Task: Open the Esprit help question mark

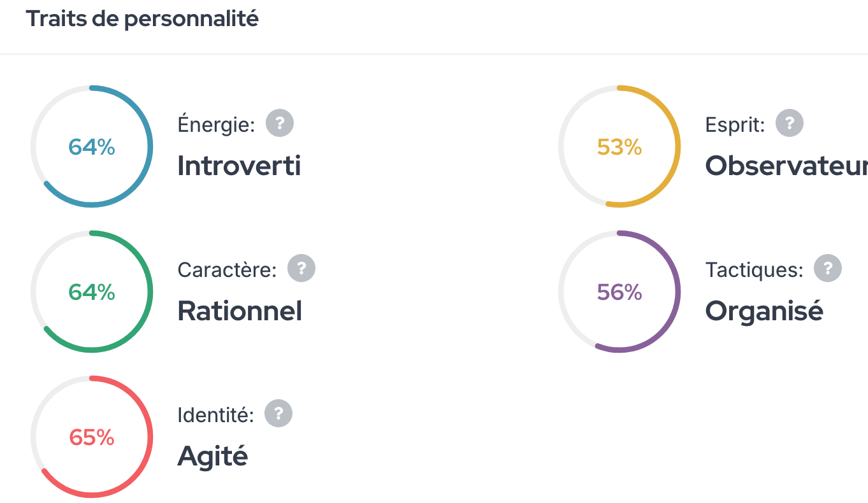Action: (x=790, y=123)
